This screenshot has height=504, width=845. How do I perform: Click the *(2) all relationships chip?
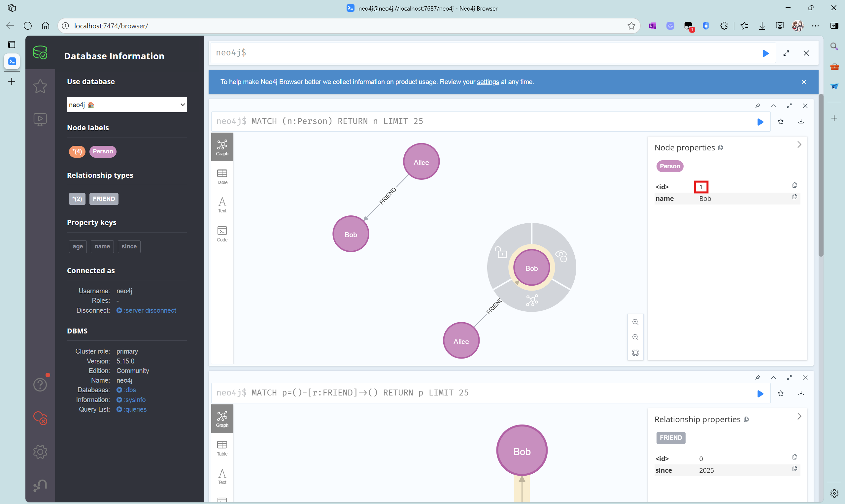tap(77, 199)
